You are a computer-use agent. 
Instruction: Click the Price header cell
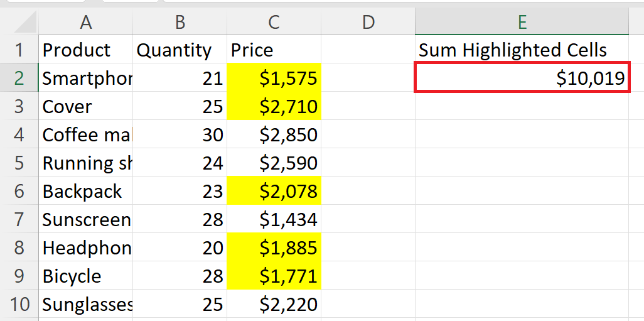click(274, 50)
